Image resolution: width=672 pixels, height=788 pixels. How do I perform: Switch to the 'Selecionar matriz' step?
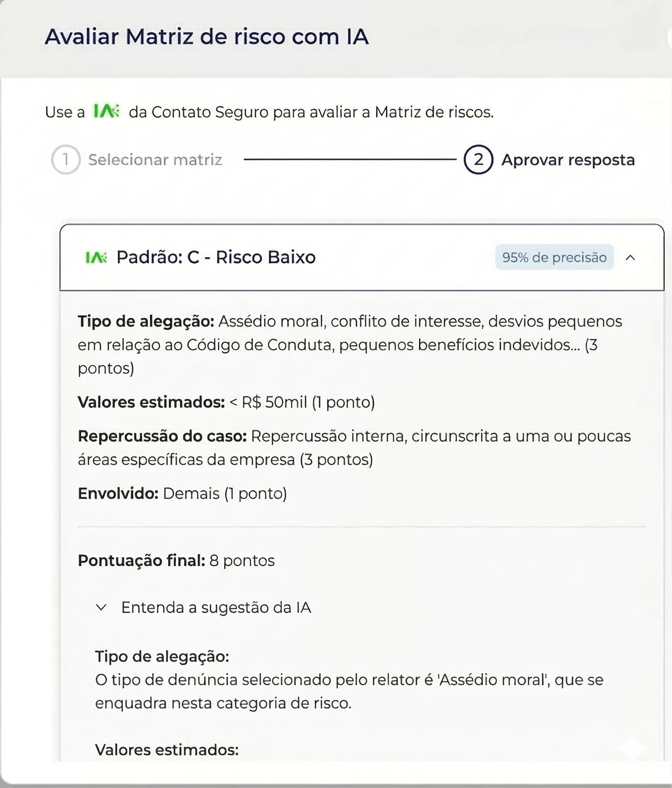click(x=154, y=160)
